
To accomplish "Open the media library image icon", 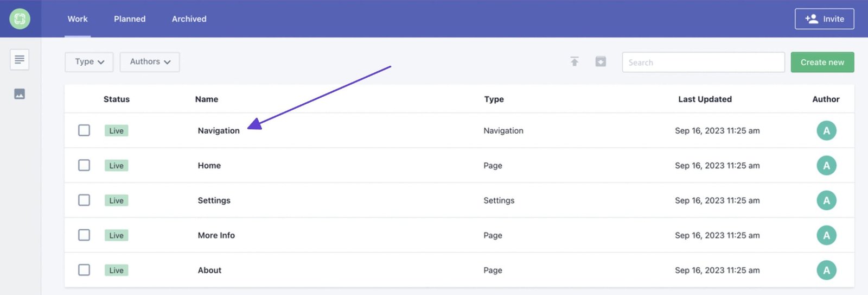I will pyautogui.click(x=20, y=94).
